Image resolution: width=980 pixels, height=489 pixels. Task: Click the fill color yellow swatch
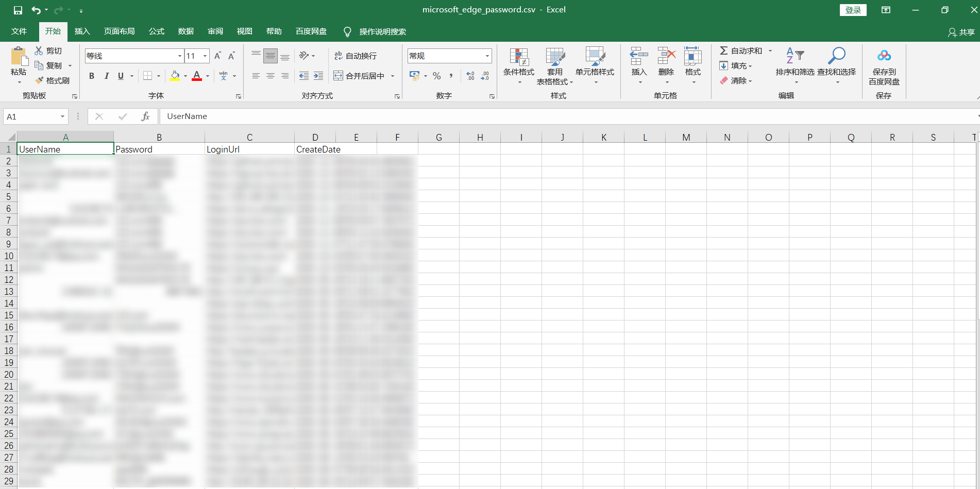click(175, 76)
